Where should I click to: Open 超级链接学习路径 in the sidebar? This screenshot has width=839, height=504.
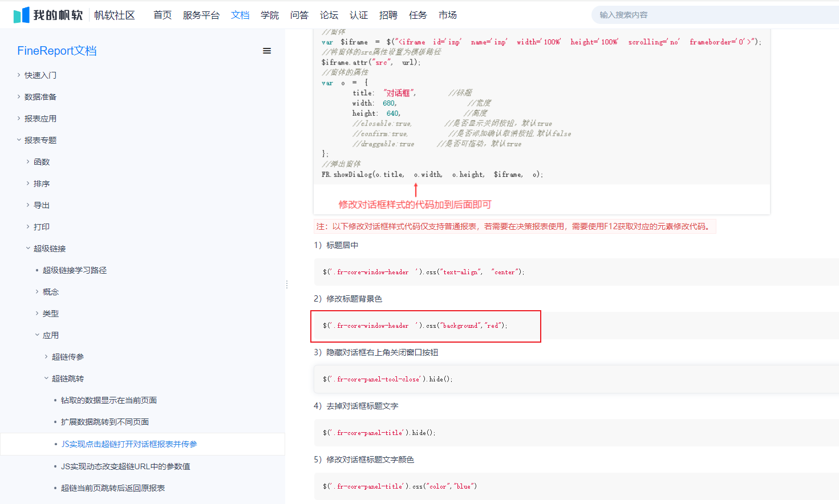pyautogui.click(x=75, y=270)
